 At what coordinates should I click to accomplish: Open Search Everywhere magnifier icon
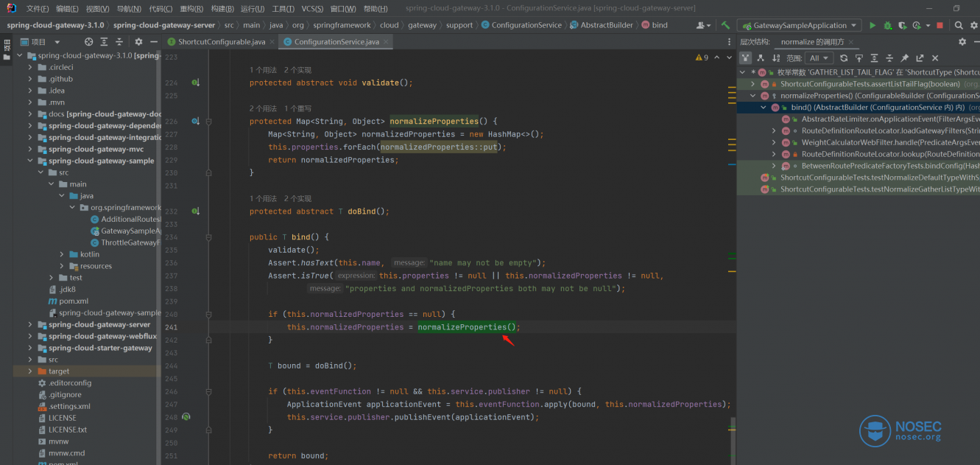(x=959, y=25)
